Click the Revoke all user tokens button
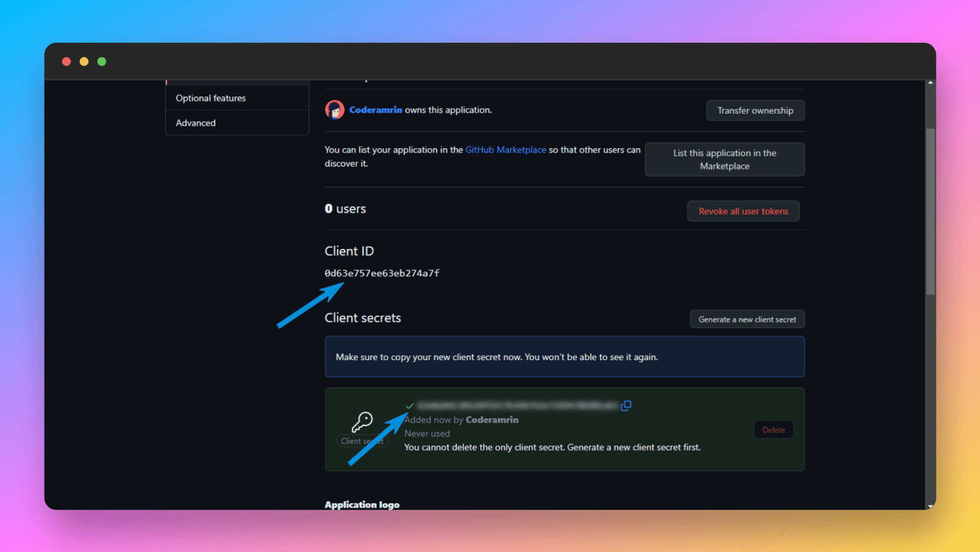The image size is (980, 552). tap(743, 211)
